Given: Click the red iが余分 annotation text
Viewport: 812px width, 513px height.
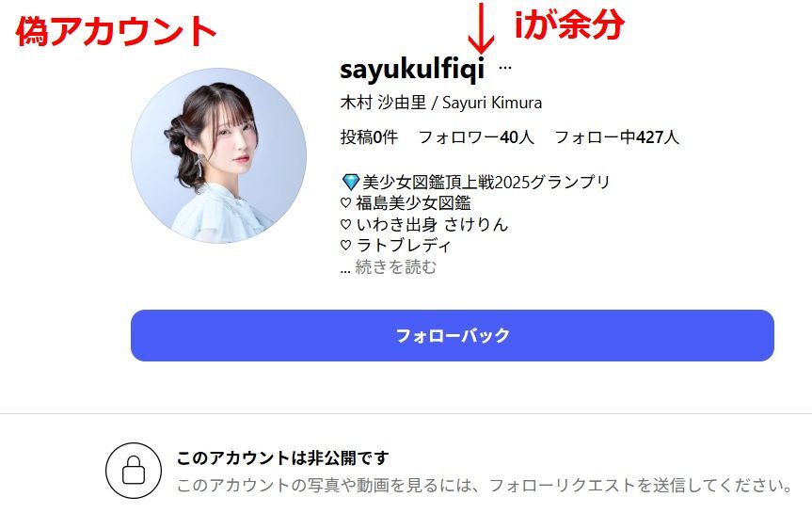Looking at the screenshot, I should point(569,24).
